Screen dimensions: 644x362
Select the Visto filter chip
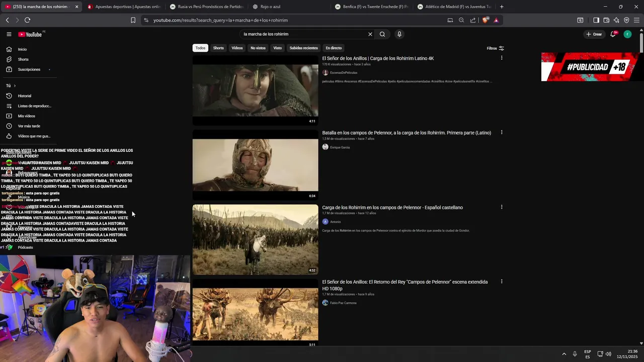(x=278, y=48)
